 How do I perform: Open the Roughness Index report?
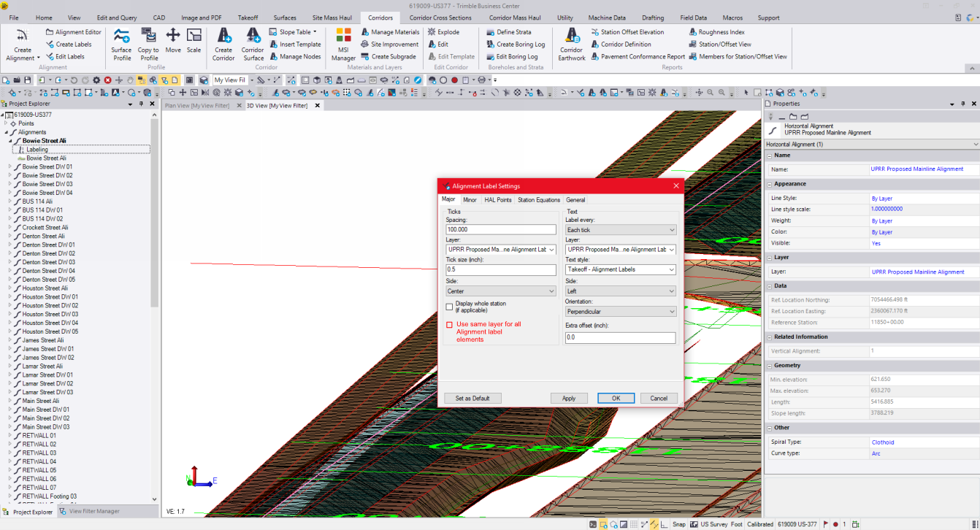click(x=716, y=32)
